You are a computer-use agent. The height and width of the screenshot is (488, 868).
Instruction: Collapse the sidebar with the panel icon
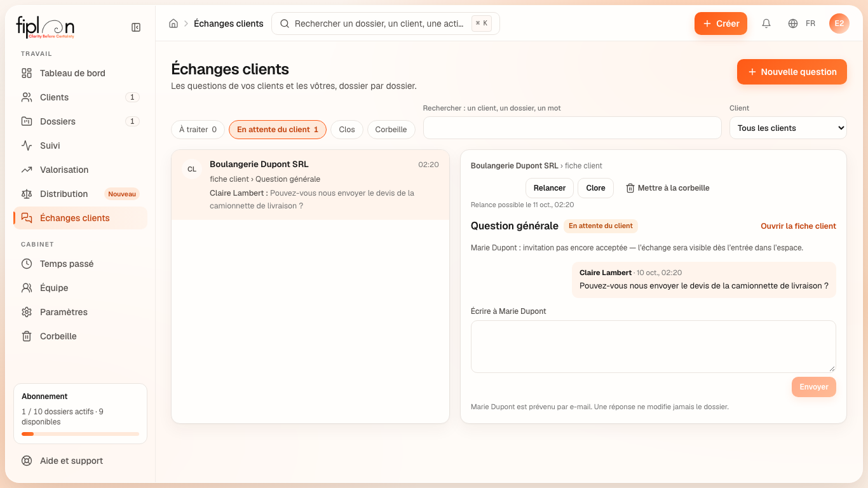(136, 27)
